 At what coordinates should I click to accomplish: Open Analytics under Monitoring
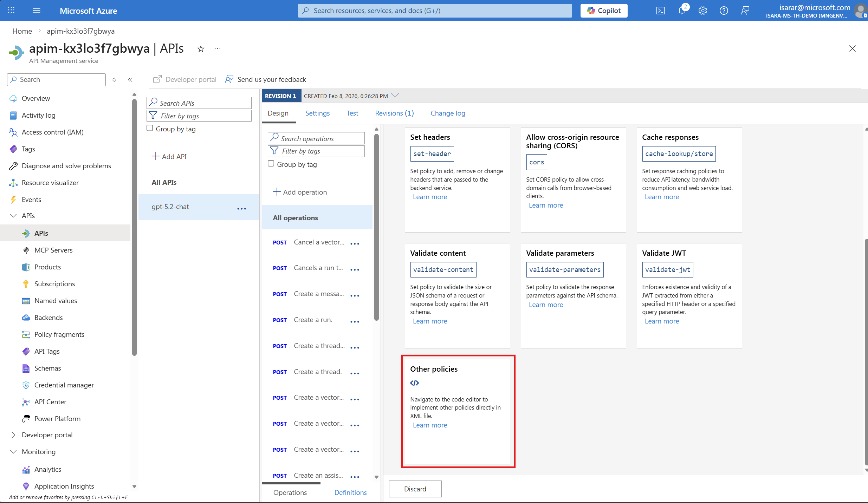pos(48,469)
